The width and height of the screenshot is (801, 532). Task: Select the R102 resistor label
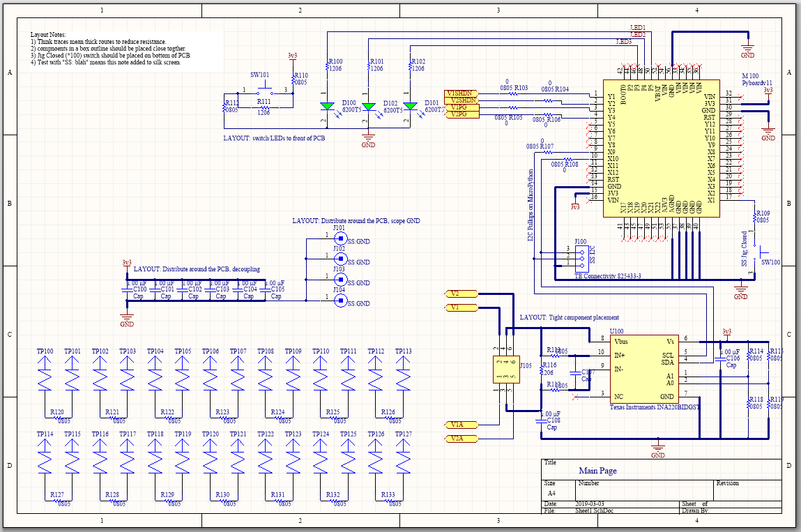coord(418,61)
